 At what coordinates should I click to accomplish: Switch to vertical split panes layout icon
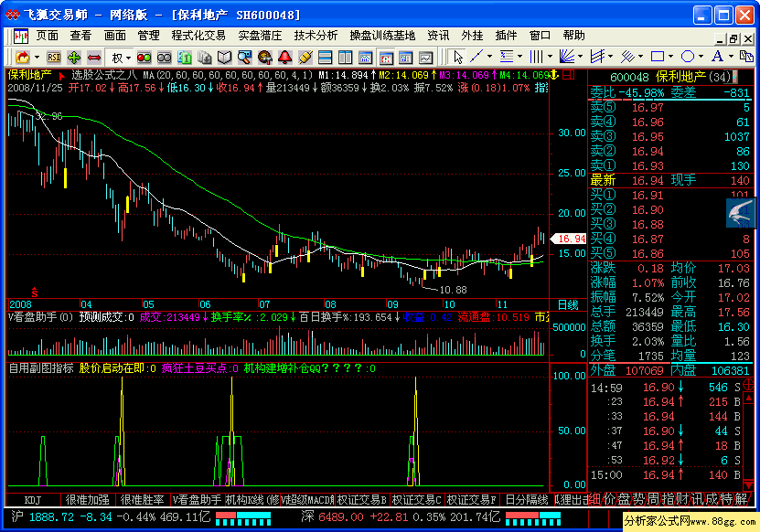345,58
